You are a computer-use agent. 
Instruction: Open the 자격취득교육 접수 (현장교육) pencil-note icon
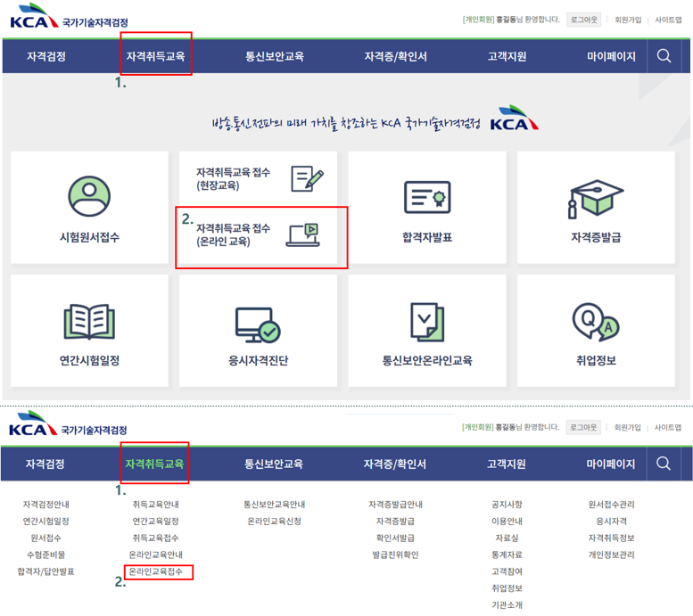coord(307,178)
